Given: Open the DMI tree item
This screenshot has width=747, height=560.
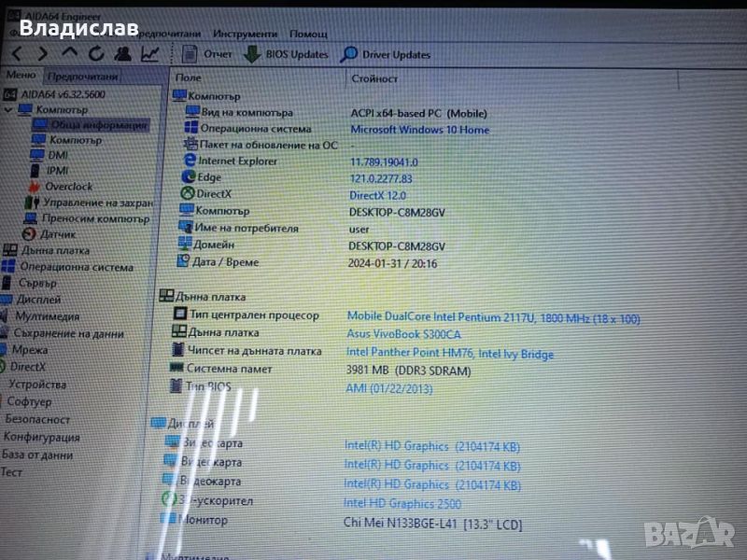Looking at the screenshot, I should coord(49,155).
